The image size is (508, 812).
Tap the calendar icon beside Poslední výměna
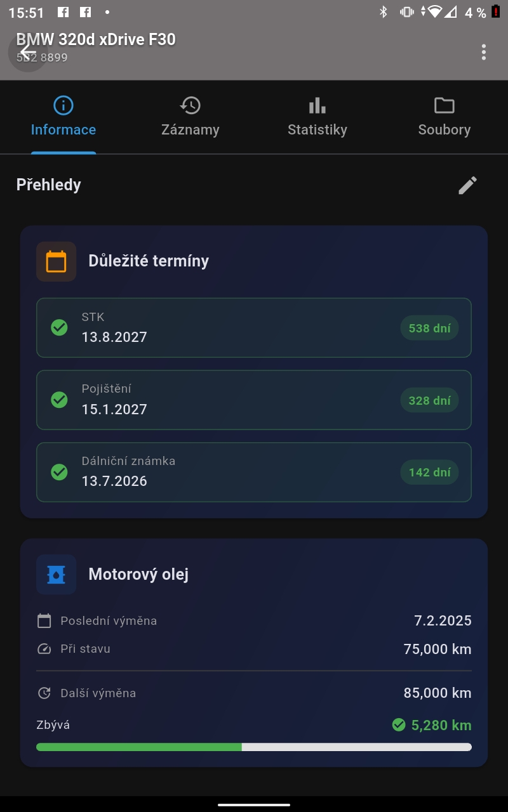point(44,621)
